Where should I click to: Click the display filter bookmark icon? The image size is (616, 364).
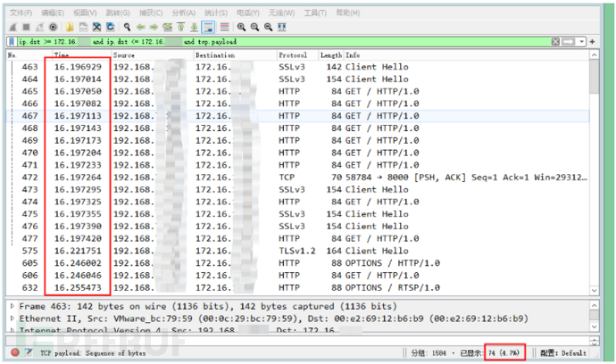click(11, 42)
